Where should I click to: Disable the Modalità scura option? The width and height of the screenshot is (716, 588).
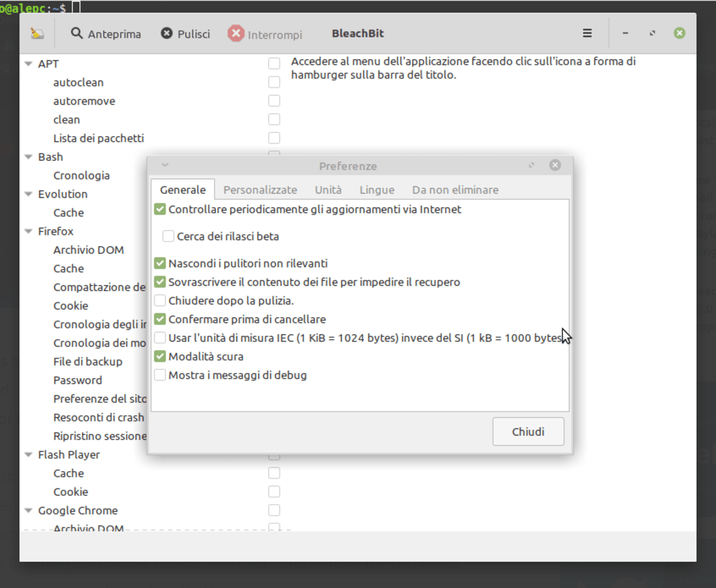click(x=160, y=356)
